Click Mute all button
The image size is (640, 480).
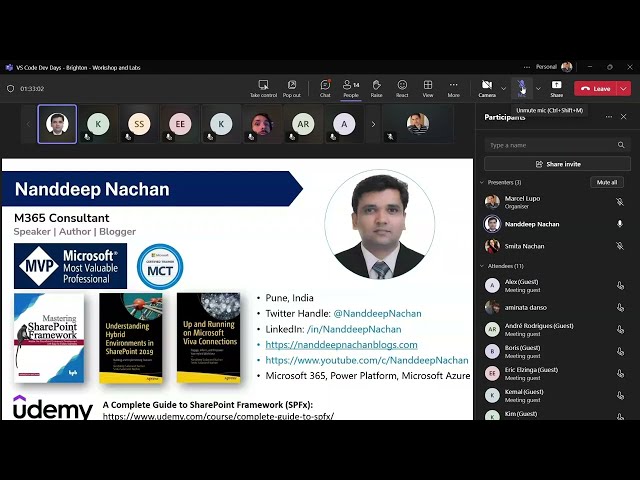point(607,182)
